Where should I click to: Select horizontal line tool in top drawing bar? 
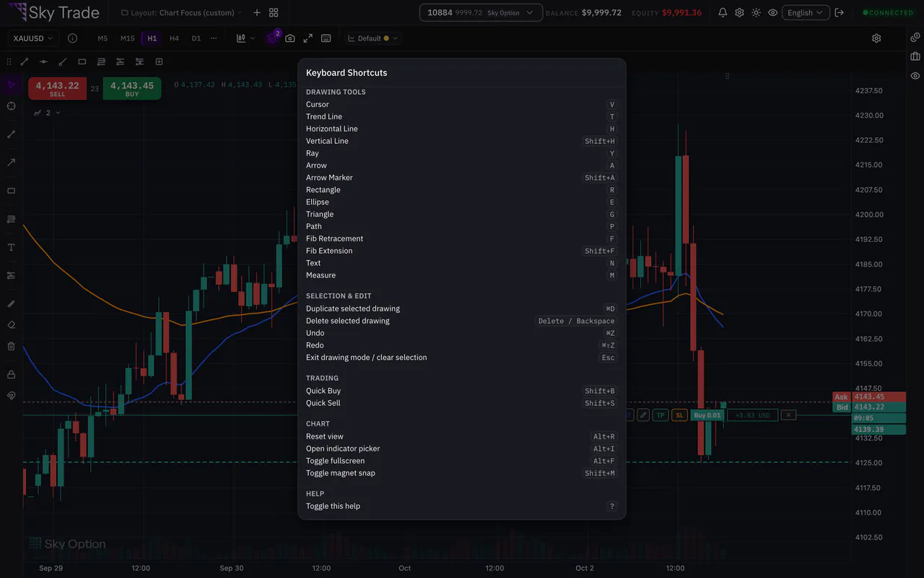point(43,61)
